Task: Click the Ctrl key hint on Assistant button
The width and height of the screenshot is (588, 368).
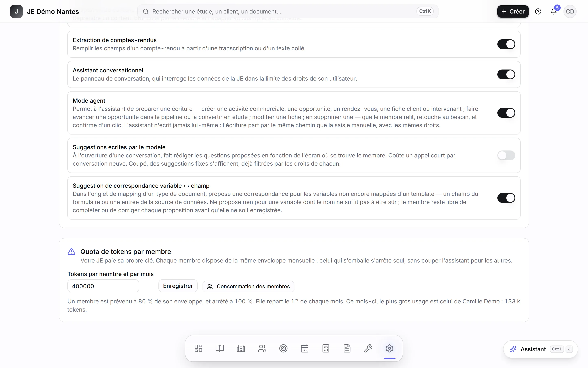Action: (x=557, y=349)
